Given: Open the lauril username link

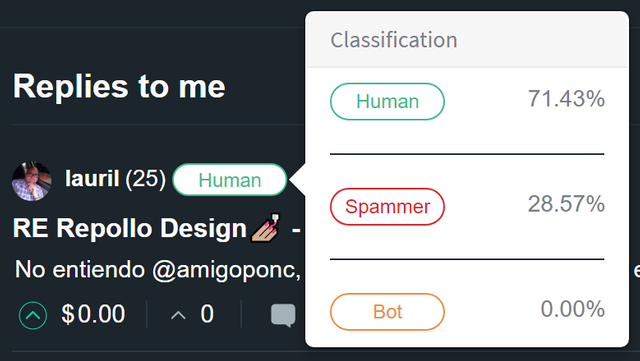Looking at the screenshot, I should tap(92, 178).
